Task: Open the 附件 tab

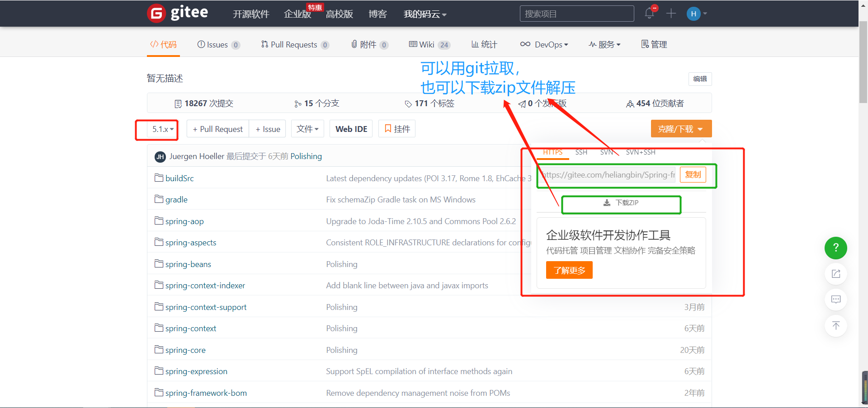Action: (370, 44)
